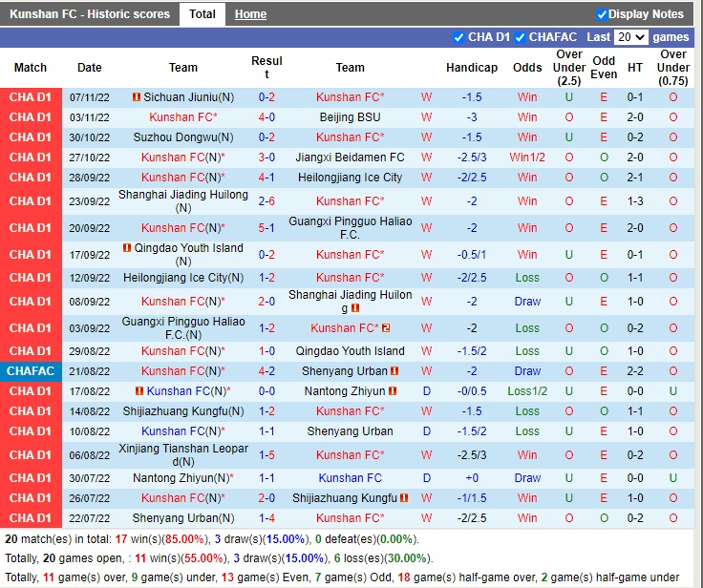703x588 pixels.
Task: Open the 2-6 Shanghai Jiading Huilong match score
Action: [266, 201]
